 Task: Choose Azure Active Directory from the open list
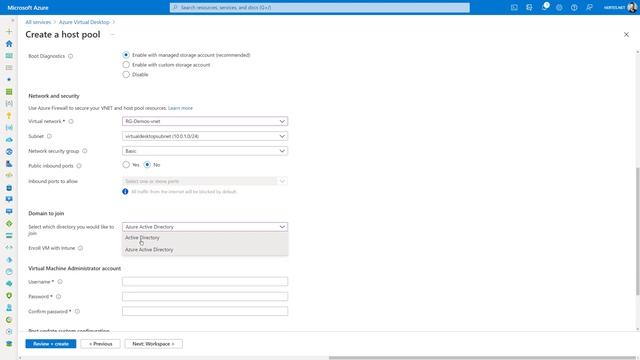click(205, 249)
